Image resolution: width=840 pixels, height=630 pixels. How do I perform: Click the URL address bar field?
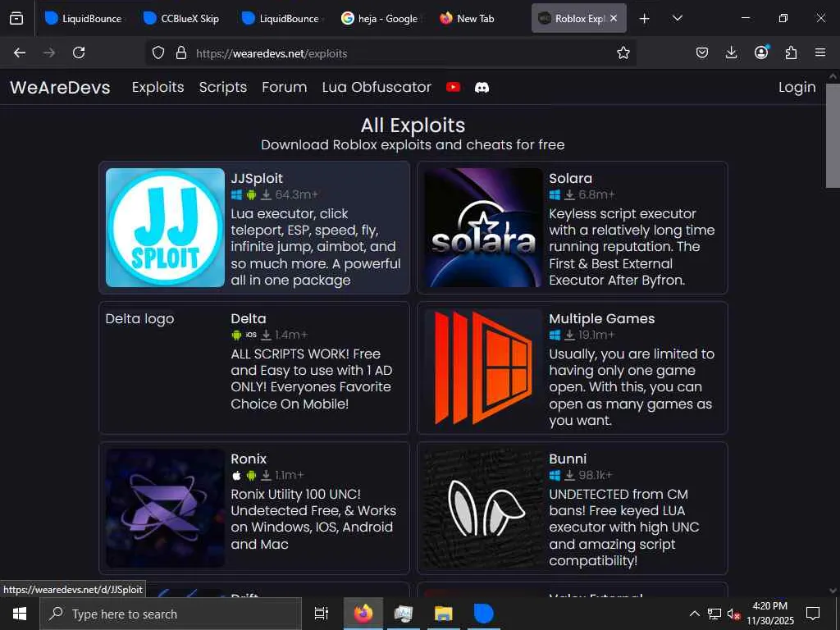tap(391, 53)
